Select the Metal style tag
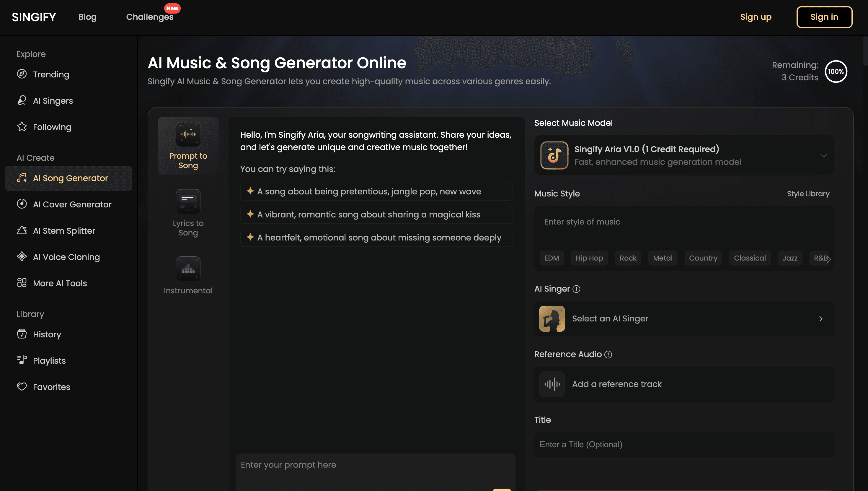This screenshot has width=868, height=491. pyautogui.click(x=663, y=258)
